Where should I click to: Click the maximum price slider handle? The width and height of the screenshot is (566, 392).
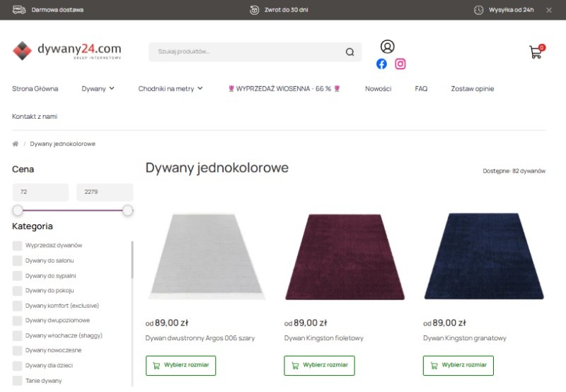[x=128, y=210]
